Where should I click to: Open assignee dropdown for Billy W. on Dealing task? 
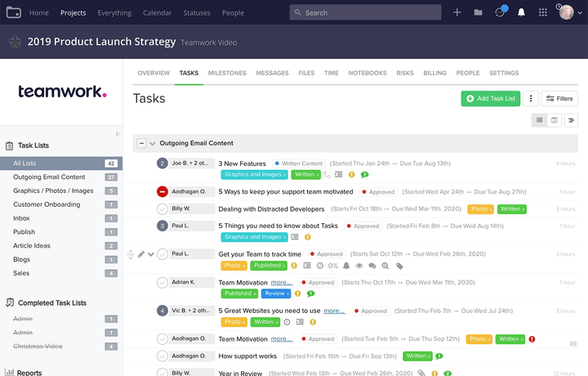[x=191, y=208]
